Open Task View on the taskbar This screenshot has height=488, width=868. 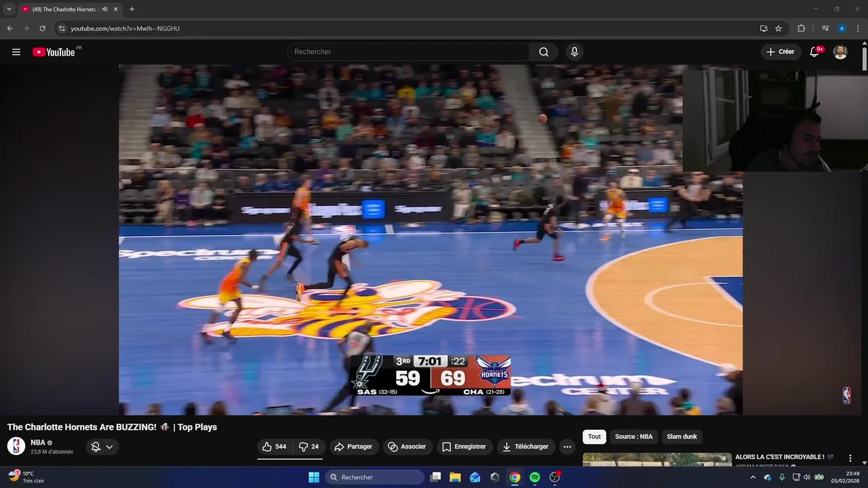pyautogui.click(x=436, y=477)
